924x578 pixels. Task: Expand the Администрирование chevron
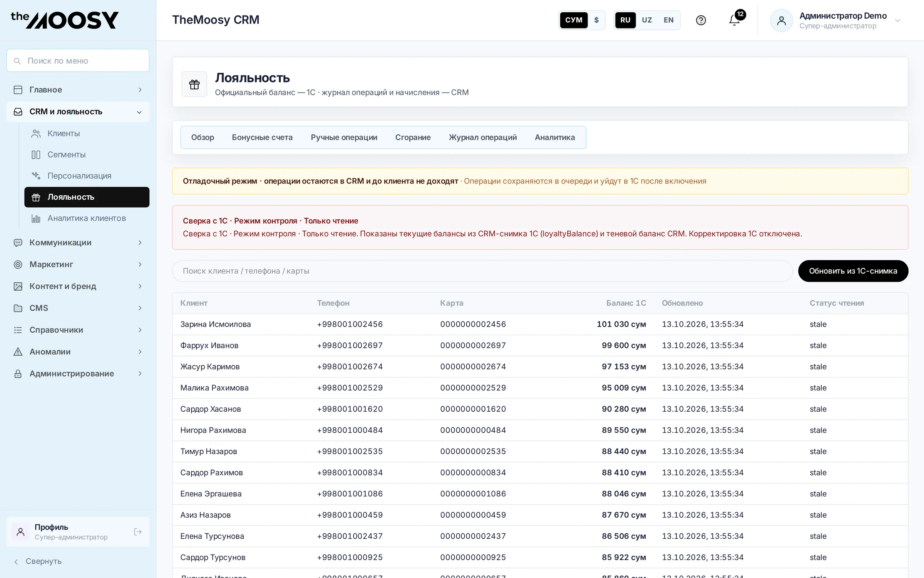[x=140, y=374]
